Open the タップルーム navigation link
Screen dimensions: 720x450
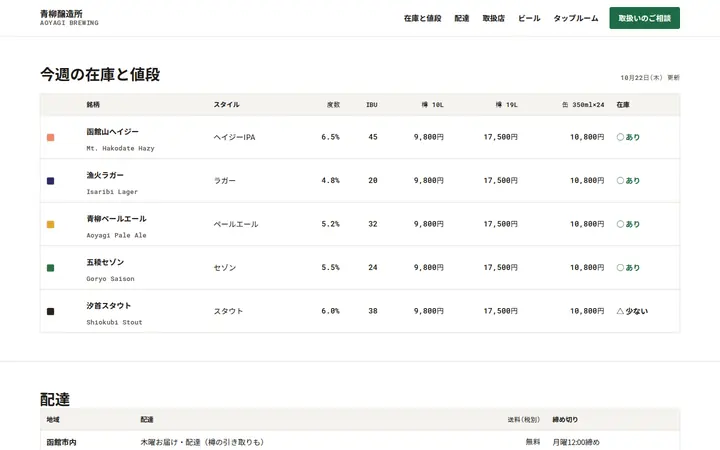(576, 18)
